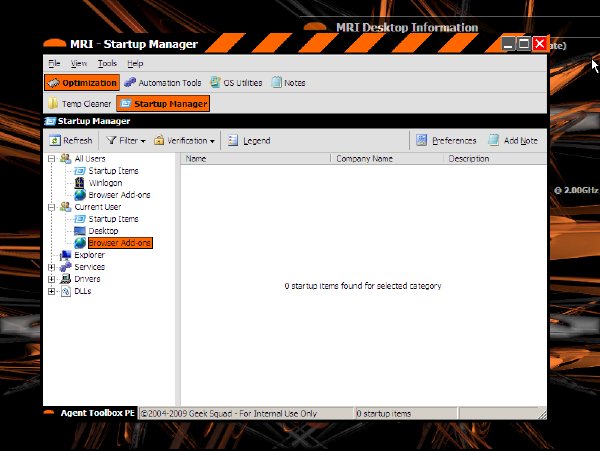Click the '0 startup items' status bar text

[383, 414]
